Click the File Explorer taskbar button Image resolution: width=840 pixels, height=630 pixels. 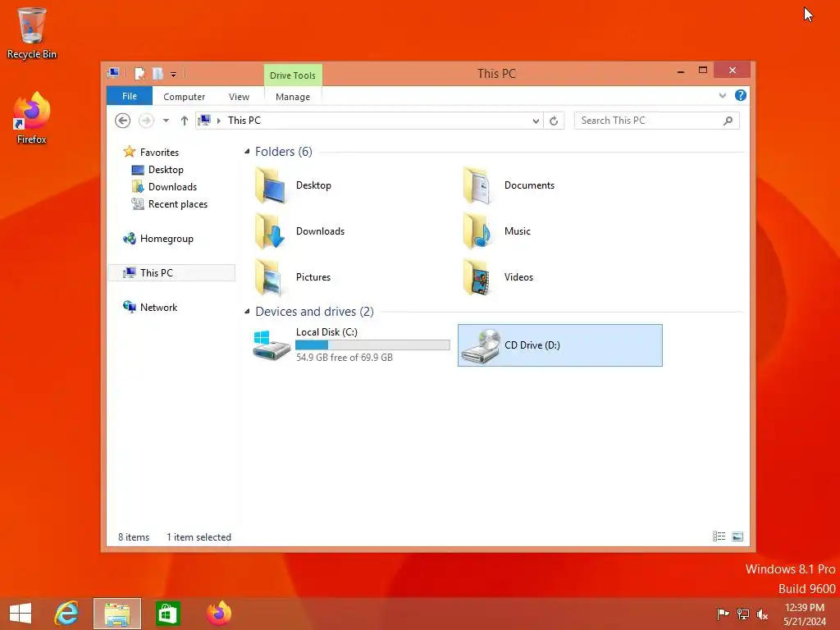coord(117,614)
